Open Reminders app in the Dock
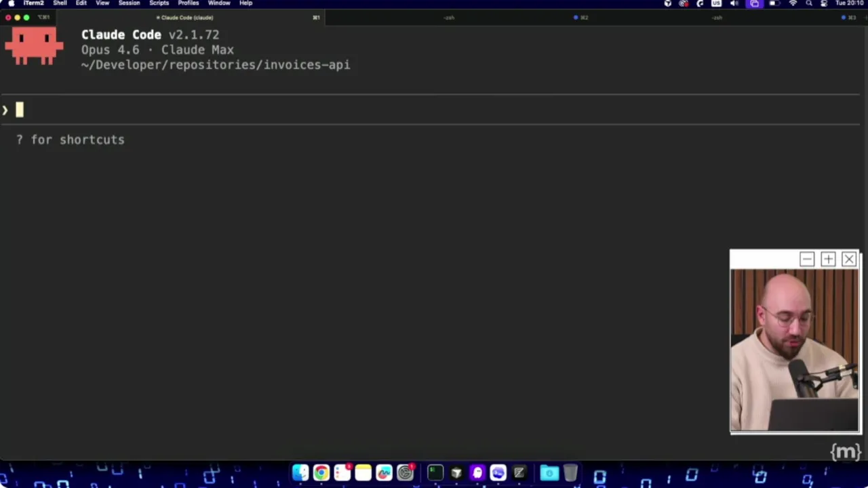868x488 pixels. tap(342, 472)
